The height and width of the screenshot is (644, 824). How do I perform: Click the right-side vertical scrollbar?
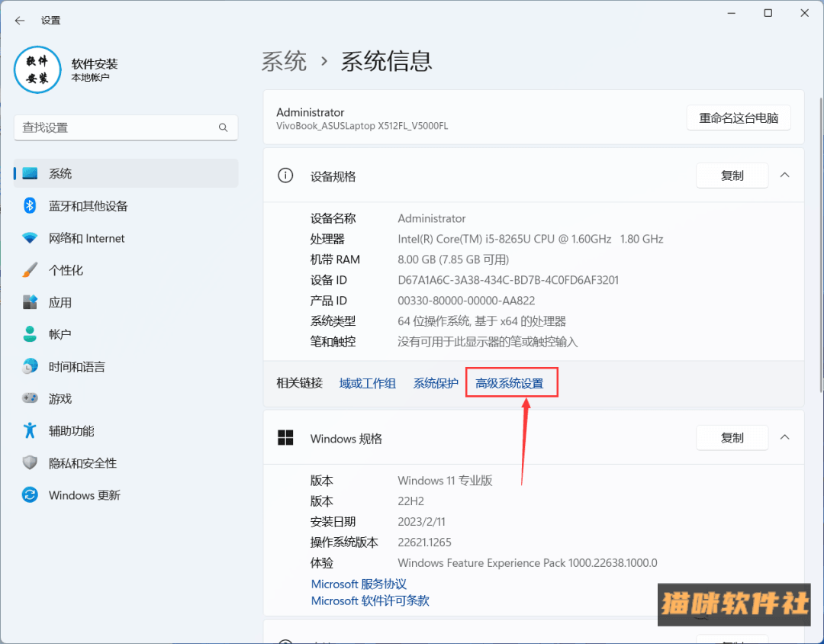click(821, 244)
